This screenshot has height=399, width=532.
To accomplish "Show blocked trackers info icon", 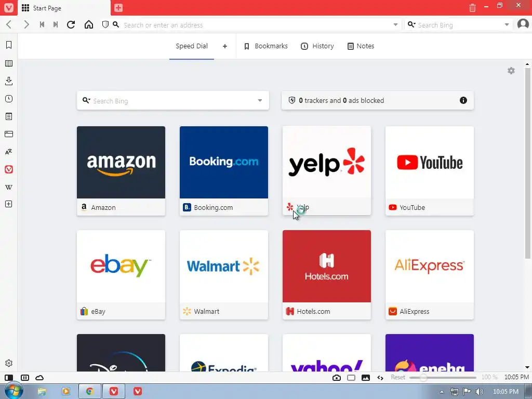I will [x=463, y=100].
